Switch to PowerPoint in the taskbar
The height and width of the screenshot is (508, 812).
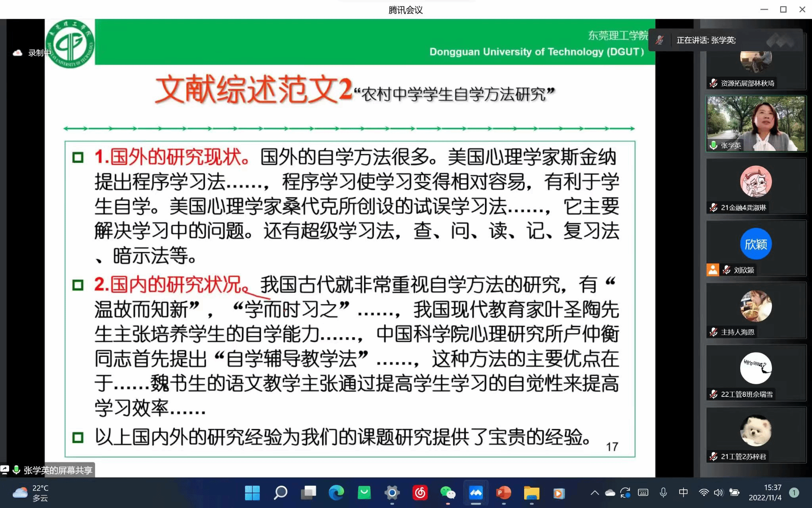504,493
